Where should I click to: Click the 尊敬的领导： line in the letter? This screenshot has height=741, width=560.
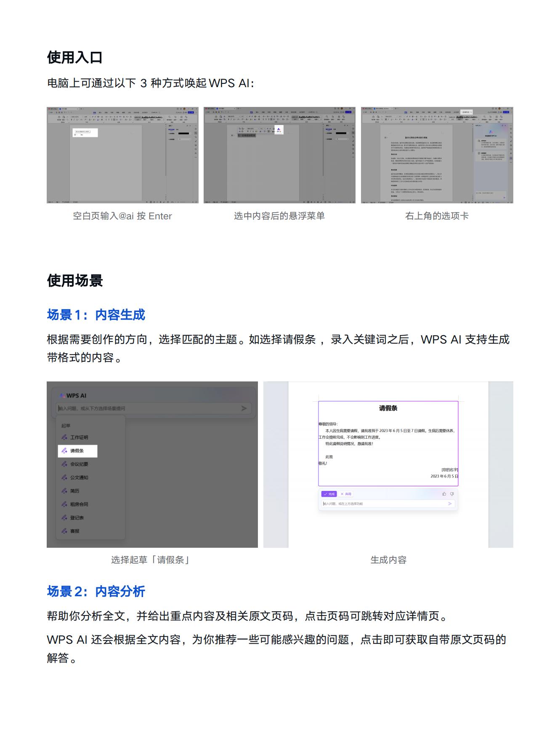tap(328, 424)
